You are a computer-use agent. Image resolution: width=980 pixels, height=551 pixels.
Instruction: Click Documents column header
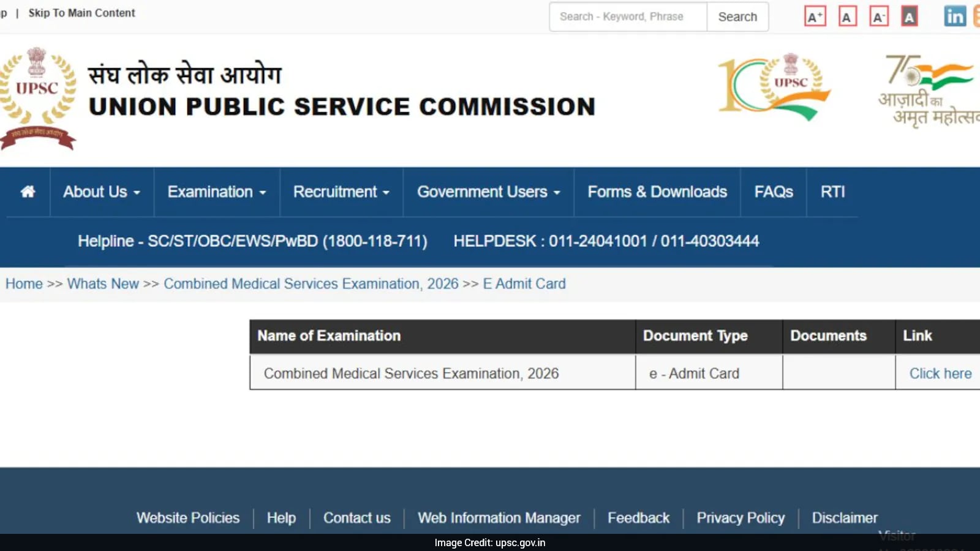839,336
